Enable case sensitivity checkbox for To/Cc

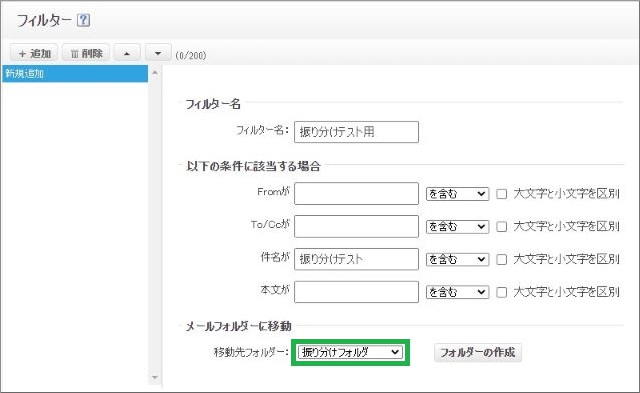[502, 226]
